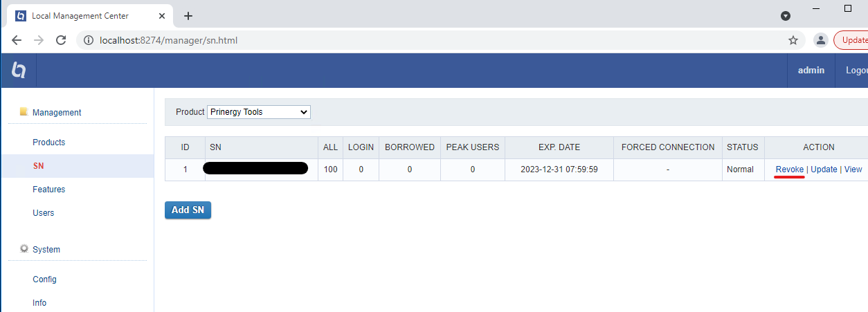Click the Revoke link for SN 1
The width and height of the screenshot is (868, 312).
(x=789, y=169)
